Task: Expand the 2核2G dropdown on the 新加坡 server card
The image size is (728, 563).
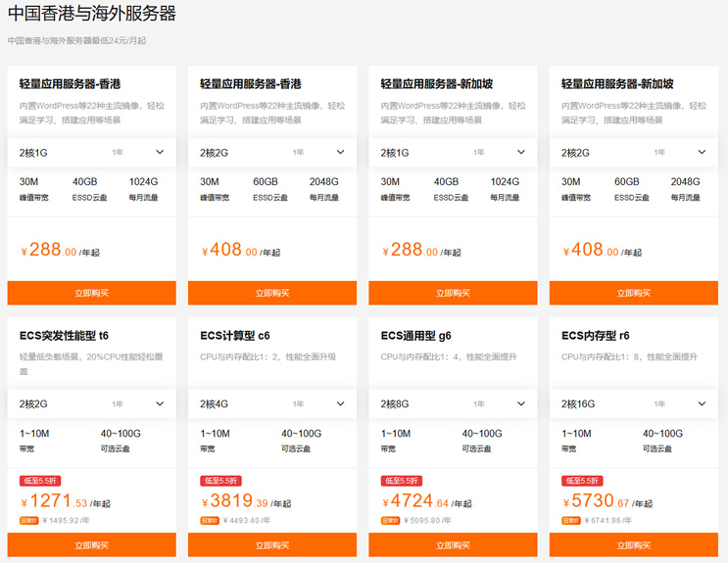Action: tap(633, 153)
